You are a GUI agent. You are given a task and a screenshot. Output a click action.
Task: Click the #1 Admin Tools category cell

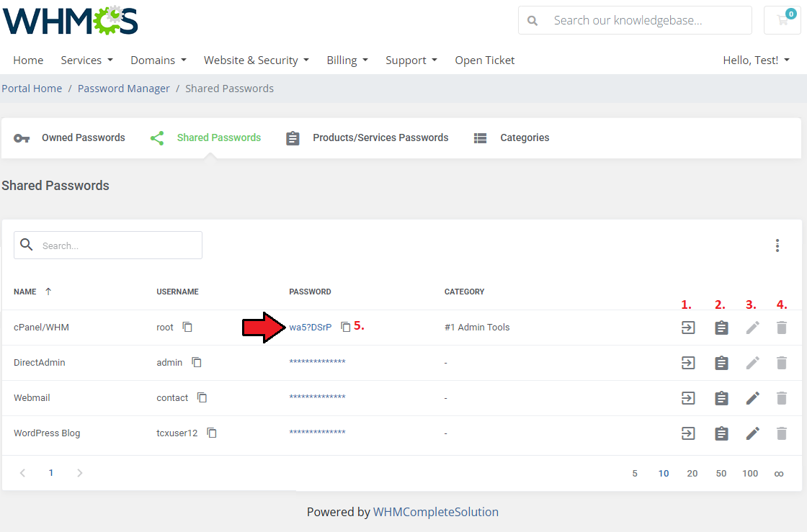click(x=477, y=328)
